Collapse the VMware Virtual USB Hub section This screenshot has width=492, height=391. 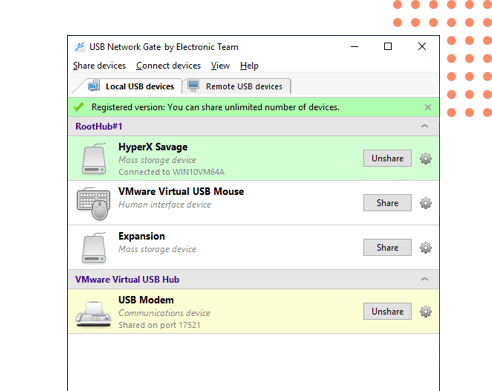click(x=424, y=279)
